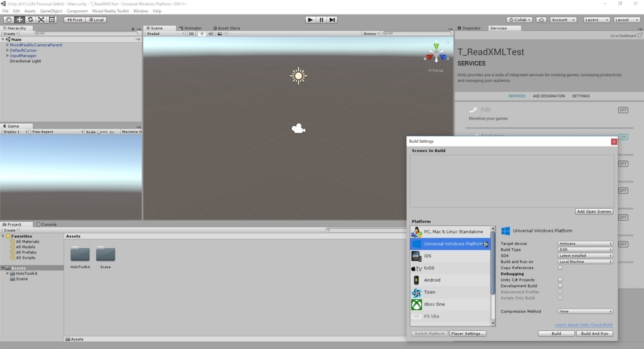
Task: Toggle 2D mode in Scene view
Action: (191, 34)
